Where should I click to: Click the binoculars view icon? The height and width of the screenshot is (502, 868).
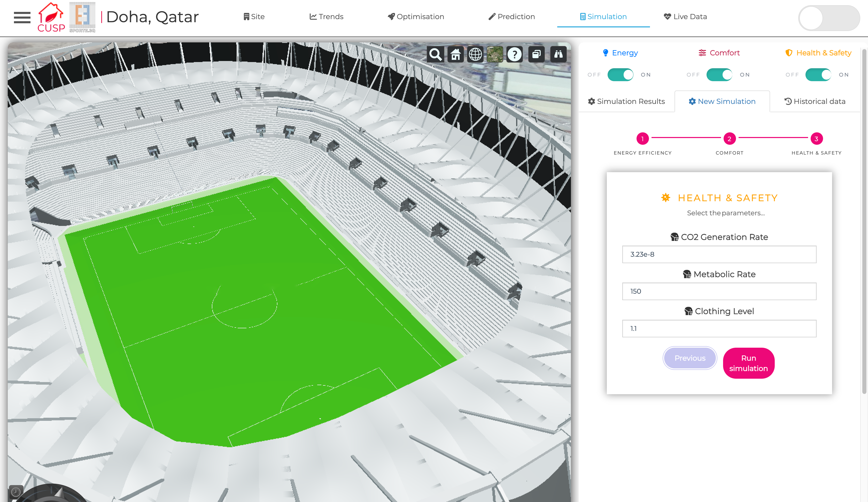coord(558,54)
